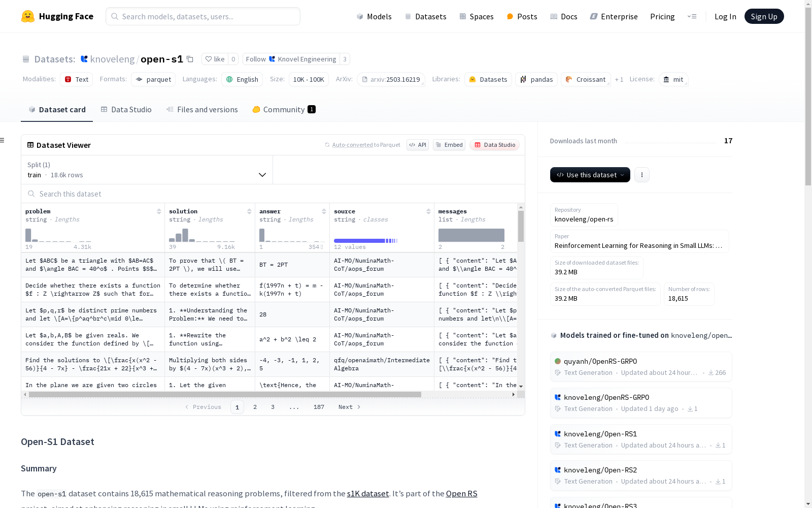The width and height of the screenshot is (812, 508).
Task: Click the parquet format tag
Action: coord(153,79)
